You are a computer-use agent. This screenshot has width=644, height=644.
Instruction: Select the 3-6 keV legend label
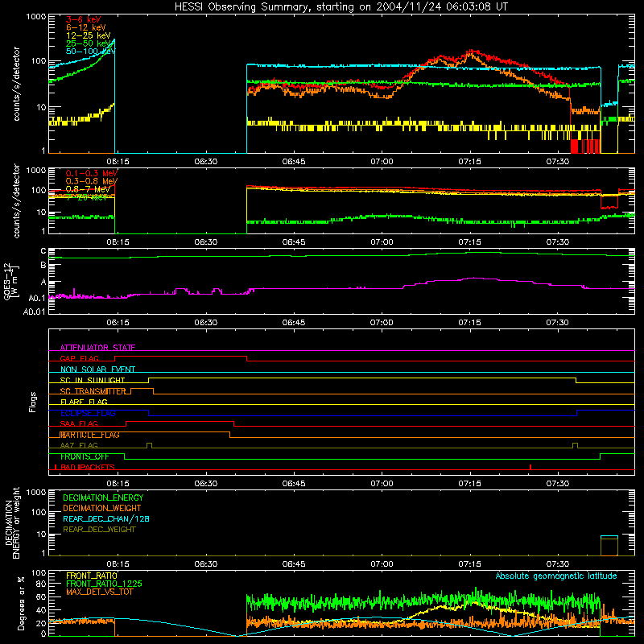tap(83, 19)
